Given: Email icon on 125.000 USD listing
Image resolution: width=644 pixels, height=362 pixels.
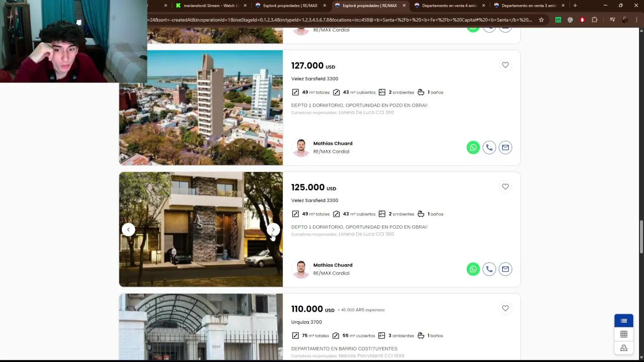Looking at the screenshot, I should (505, 269).
